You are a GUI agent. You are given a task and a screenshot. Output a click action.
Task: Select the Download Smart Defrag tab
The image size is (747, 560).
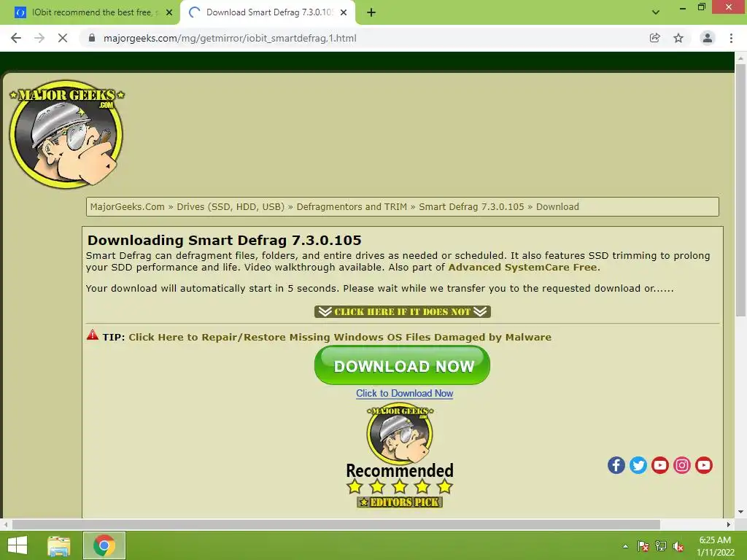pos(268,12)
